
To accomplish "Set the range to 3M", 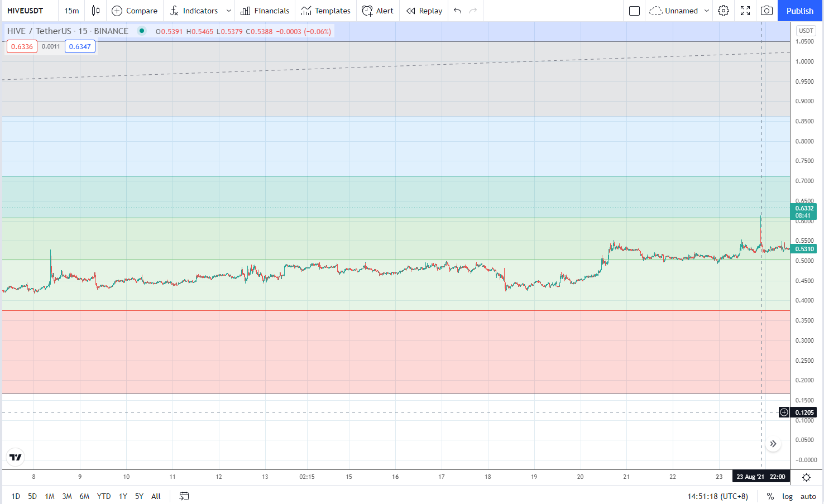I will click(x=67, y=496).
